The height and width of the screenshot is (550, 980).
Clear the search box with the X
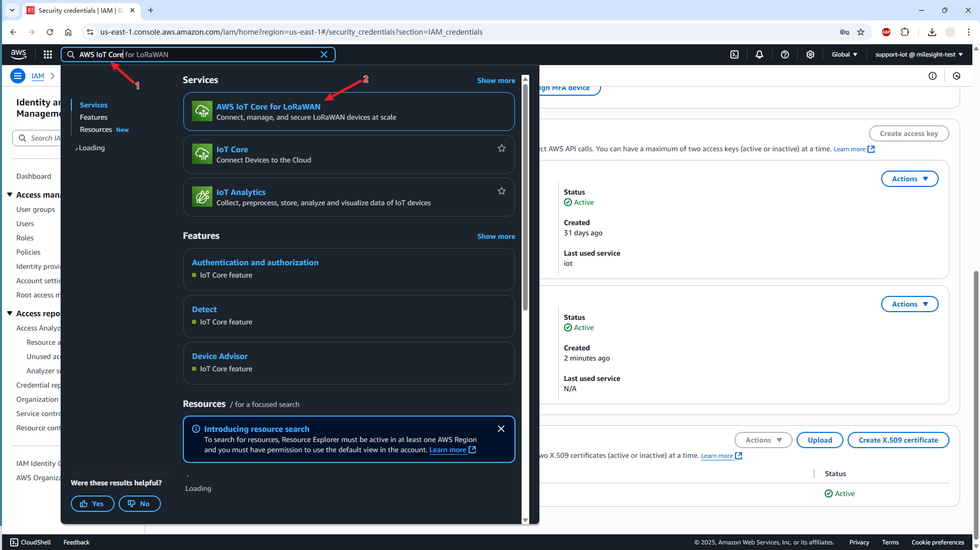point(323,54)
